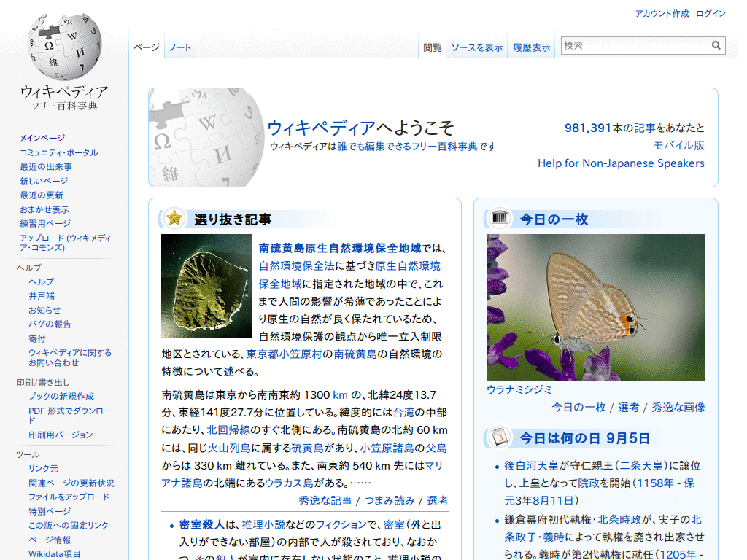Open 後白河天皇 article link
747x560 pixels.
[532, 465]
